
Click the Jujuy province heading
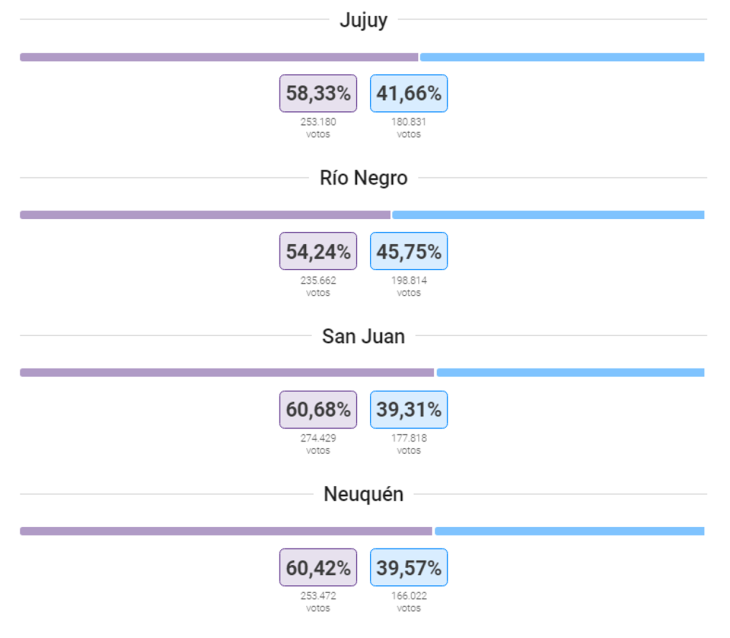click(x=363, y=20)
